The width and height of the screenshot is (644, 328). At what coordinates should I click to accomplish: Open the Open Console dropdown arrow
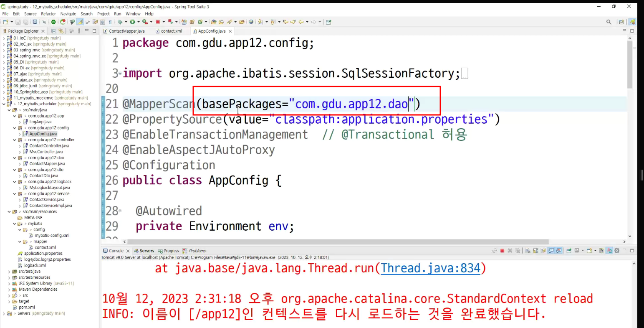[x=595, y=251]
